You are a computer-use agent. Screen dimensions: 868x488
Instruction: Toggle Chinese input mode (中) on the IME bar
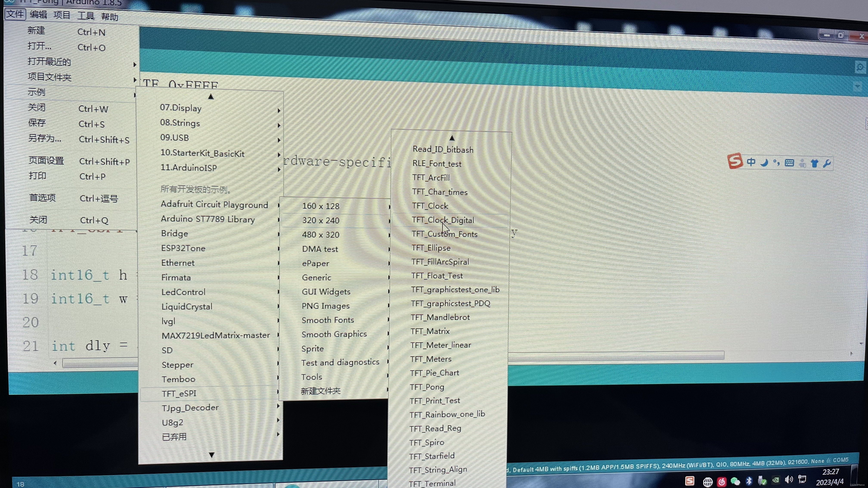[751, 162]
